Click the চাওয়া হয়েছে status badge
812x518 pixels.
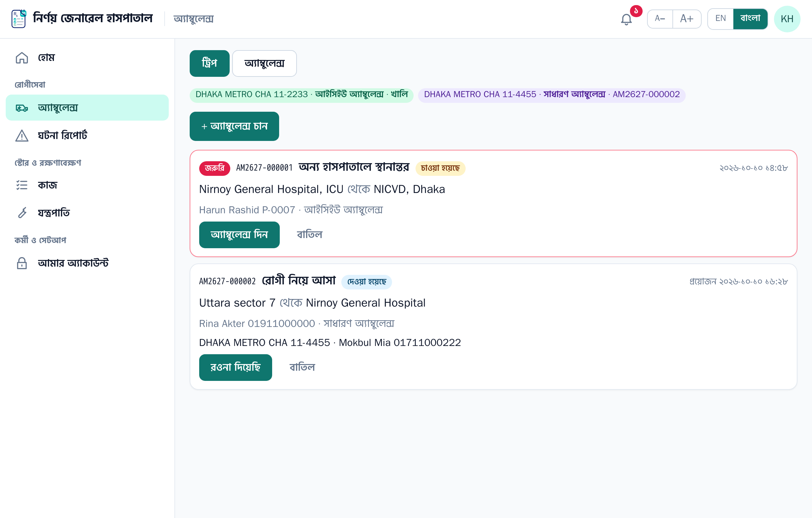[440, 169]
